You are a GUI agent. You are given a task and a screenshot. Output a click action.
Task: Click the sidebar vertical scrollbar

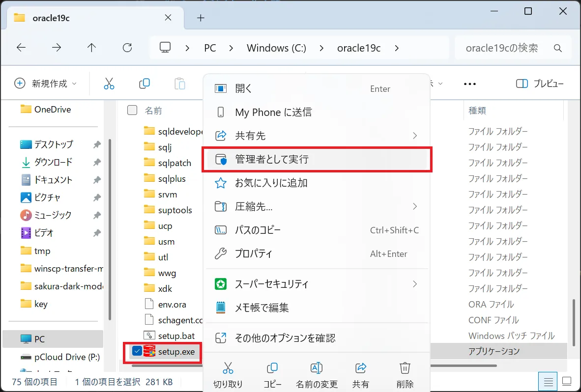(x=110, y=229)
